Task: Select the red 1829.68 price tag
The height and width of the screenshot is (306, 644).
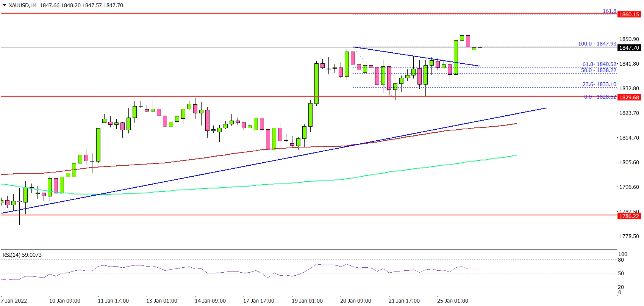Action: click(629, 97)
